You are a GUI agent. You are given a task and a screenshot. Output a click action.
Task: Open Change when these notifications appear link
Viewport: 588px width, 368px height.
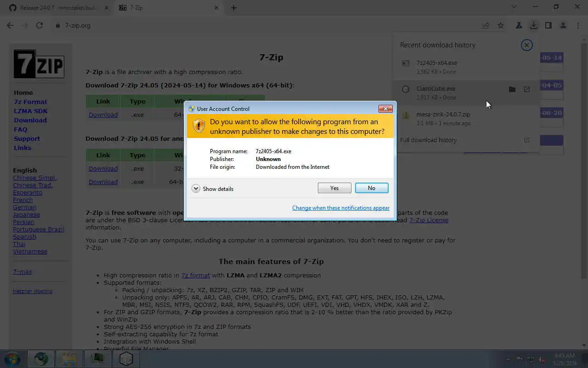341,208
